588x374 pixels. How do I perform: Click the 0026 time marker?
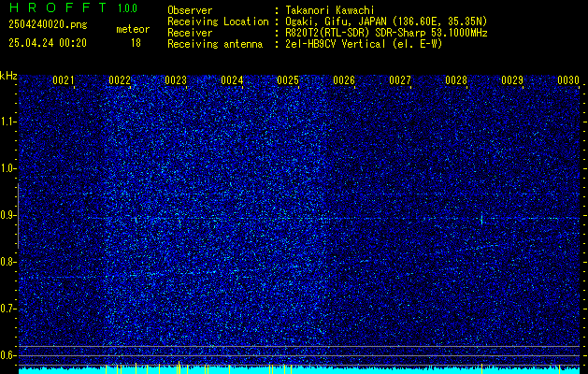pos(344,80)
